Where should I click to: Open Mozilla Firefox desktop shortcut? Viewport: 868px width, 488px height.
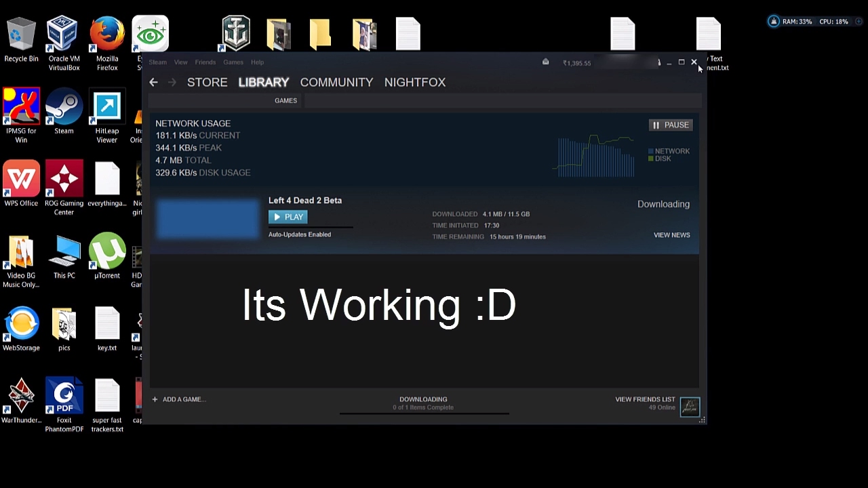point(107,44)
